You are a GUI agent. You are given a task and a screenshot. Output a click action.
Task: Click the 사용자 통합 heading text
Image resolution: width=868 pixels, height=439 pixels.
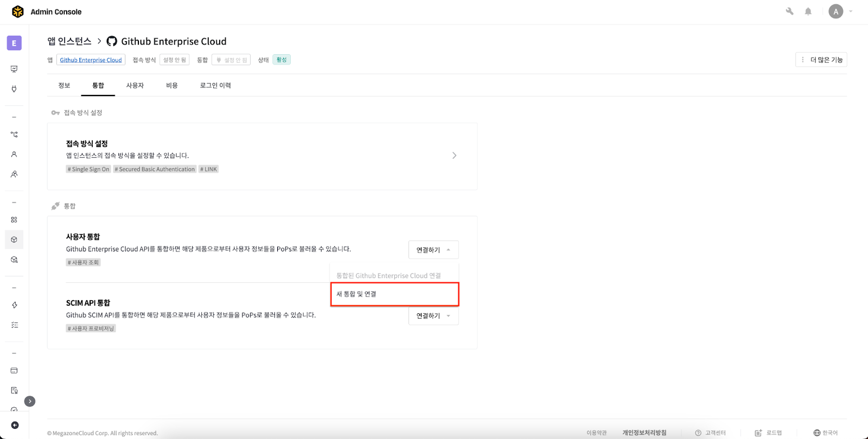click(83, 237)
